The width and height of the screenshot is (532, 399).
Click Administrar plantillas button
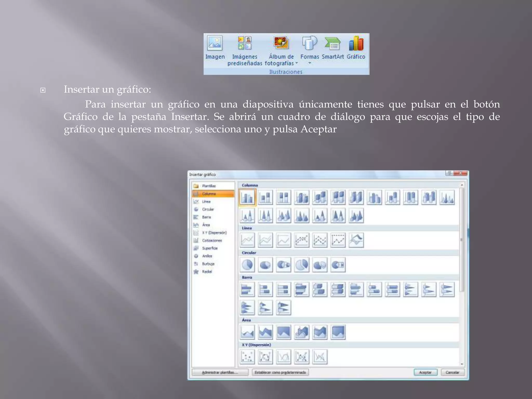[220, 372]
